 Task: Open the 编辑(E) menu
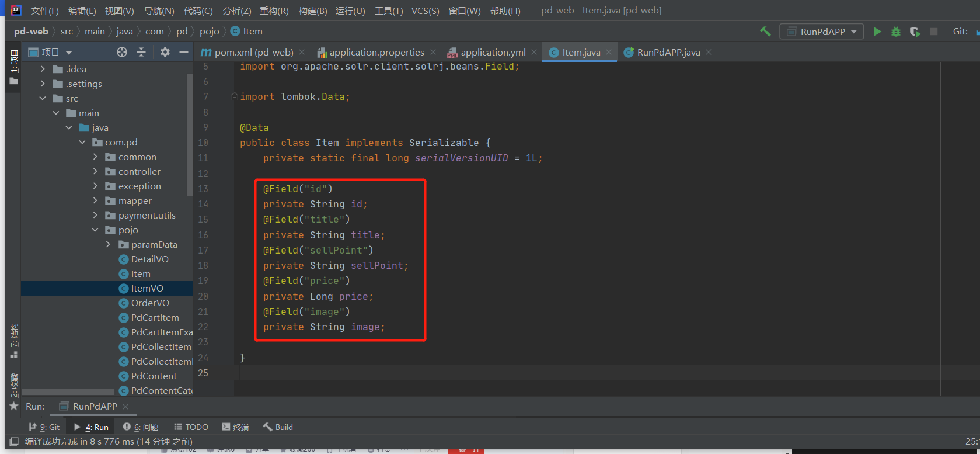pos(82,11)
